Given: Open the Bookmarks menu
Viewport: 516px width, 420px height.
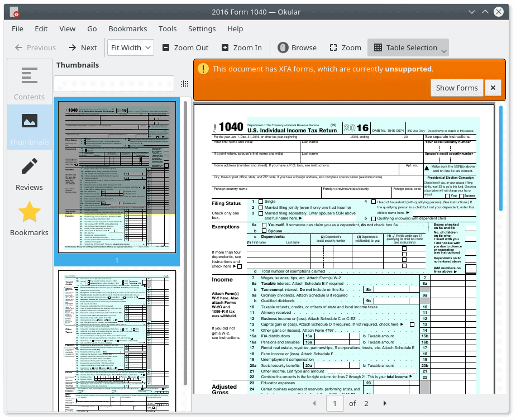Looking at the screenshot, I should (128, 29).
